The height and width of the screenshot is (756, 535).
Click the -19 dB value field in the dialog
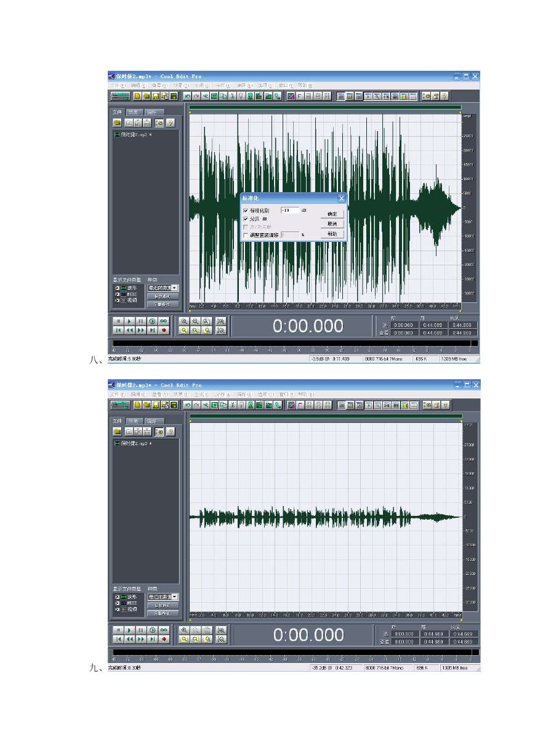(290, 211)
